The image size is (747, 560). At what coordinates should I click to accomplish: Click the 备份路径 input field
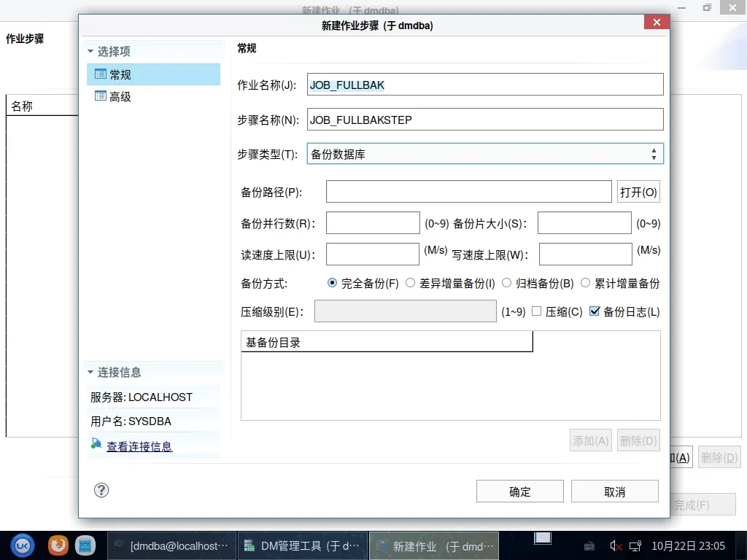468,192
